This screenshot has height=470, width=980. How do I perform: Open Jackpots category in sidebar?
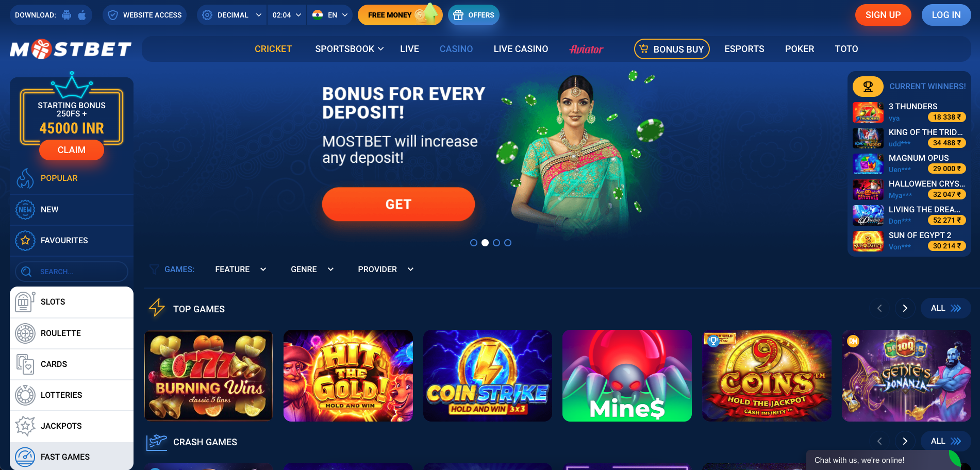point(72,426)
